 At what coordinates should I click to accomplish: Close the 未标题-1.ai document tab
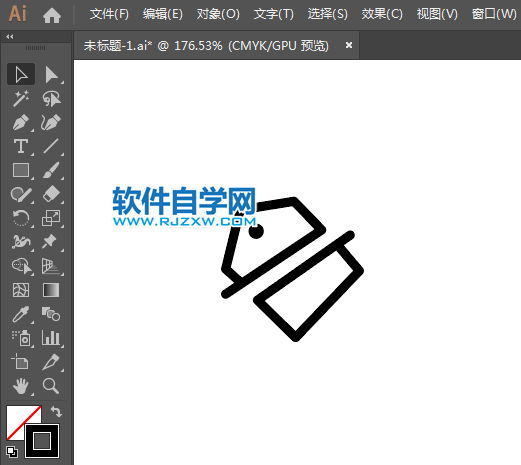(349, 45)
